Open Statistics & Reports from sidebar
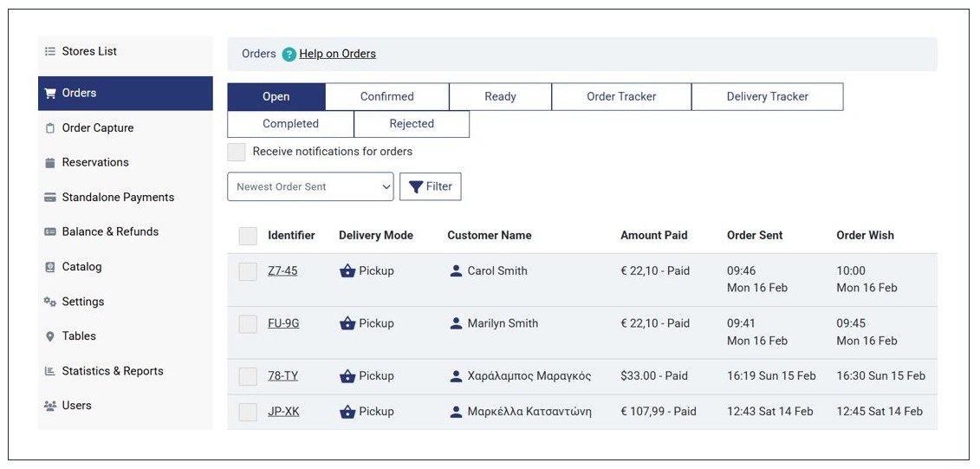The height and width of the screenshot is (469, 980). click(126, 371)
